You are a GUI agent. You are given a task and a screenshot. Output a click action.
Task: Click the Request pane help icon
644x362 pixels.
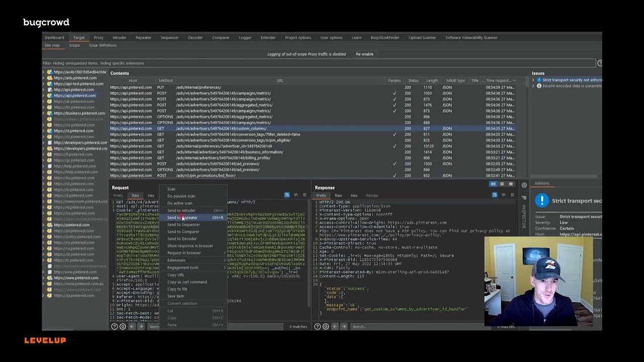(x=115, y=327)
